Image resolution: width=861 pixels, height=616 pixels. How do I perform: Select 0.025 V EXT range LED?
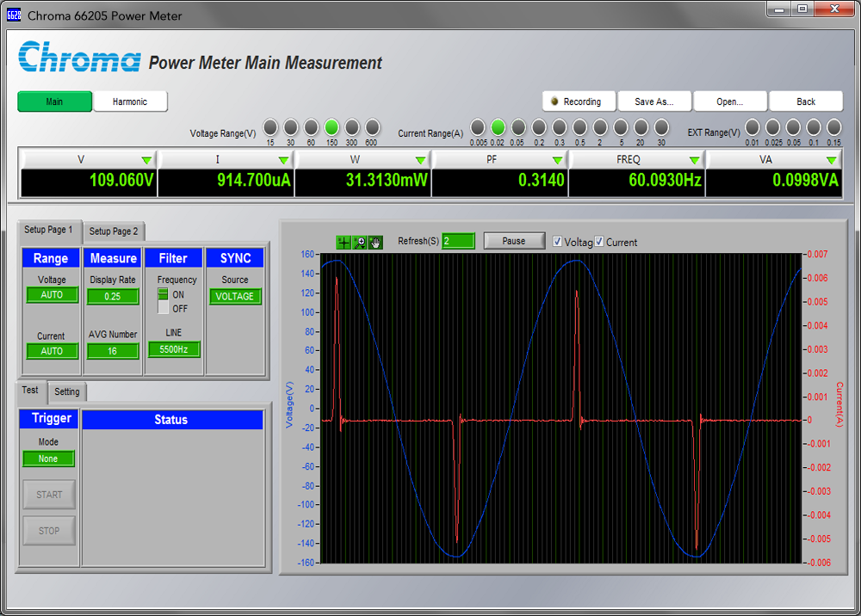(772, 127)
